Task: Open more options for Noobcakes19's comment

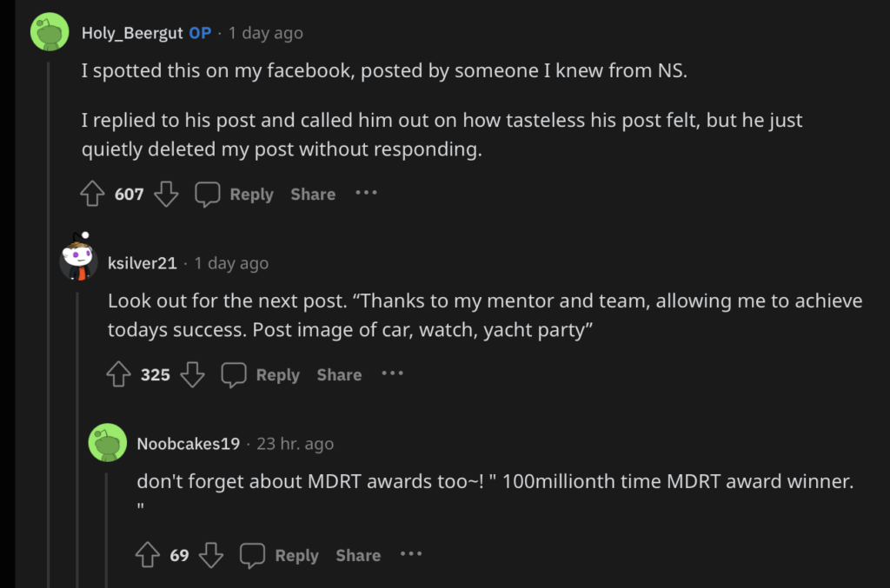Action: (410, 554)
